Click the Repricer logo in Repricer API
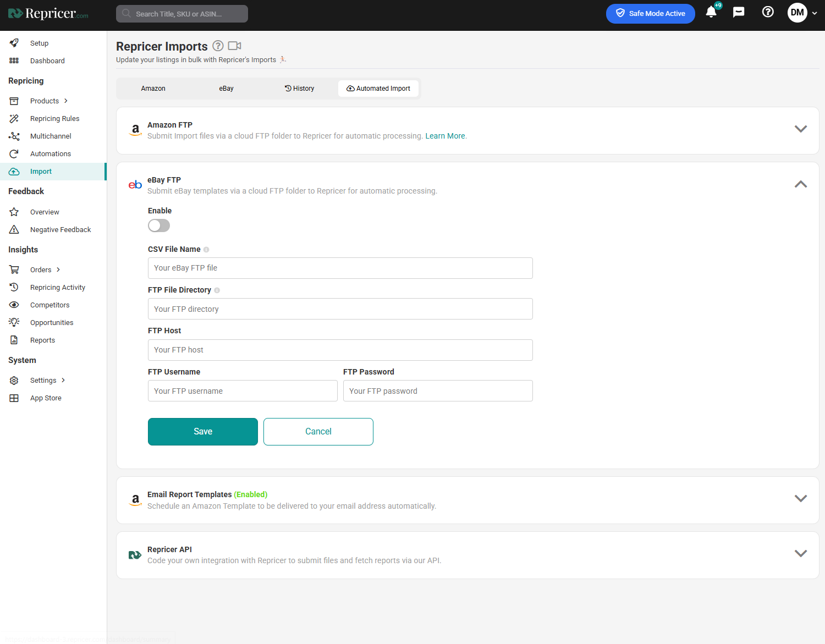825x644 pixels. pos(135,555)
